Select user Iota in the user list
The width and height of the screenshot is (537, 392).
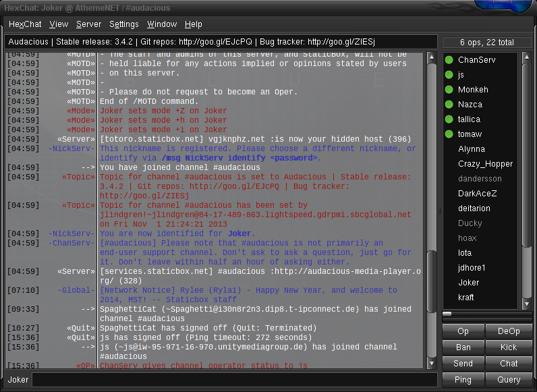[480, 253]
